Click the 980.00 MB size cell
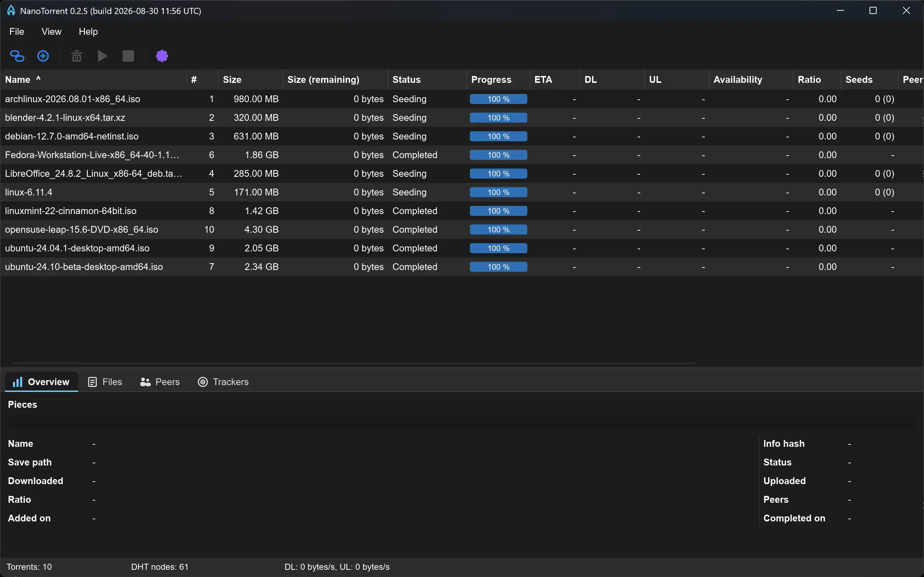 [256, 99]
